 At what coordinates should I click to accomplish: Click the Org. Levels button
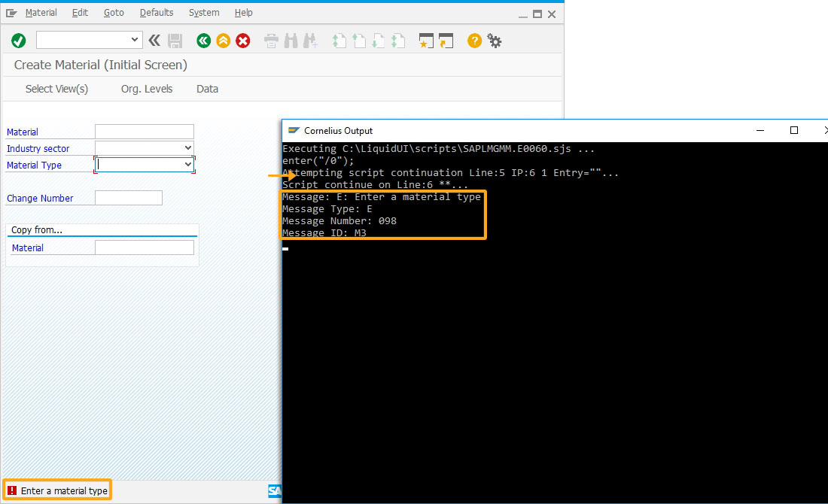point(147,90)
